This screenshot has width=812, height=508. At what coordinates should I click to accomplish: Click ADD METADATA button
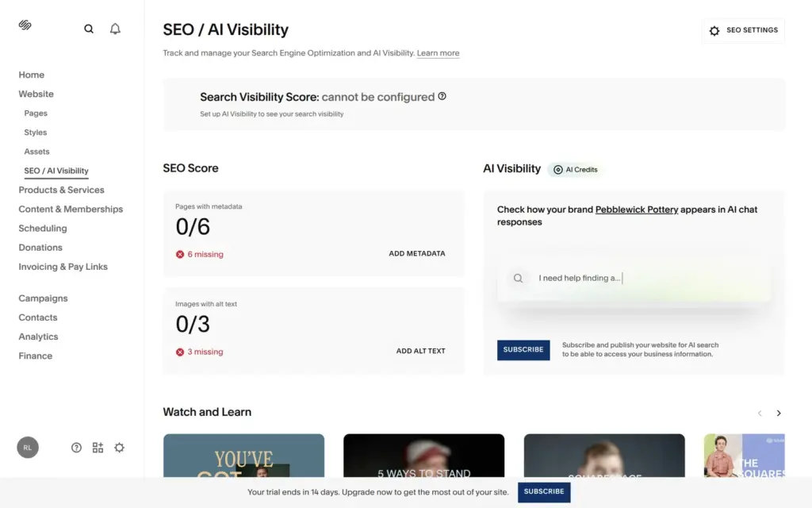coord(417,253)
